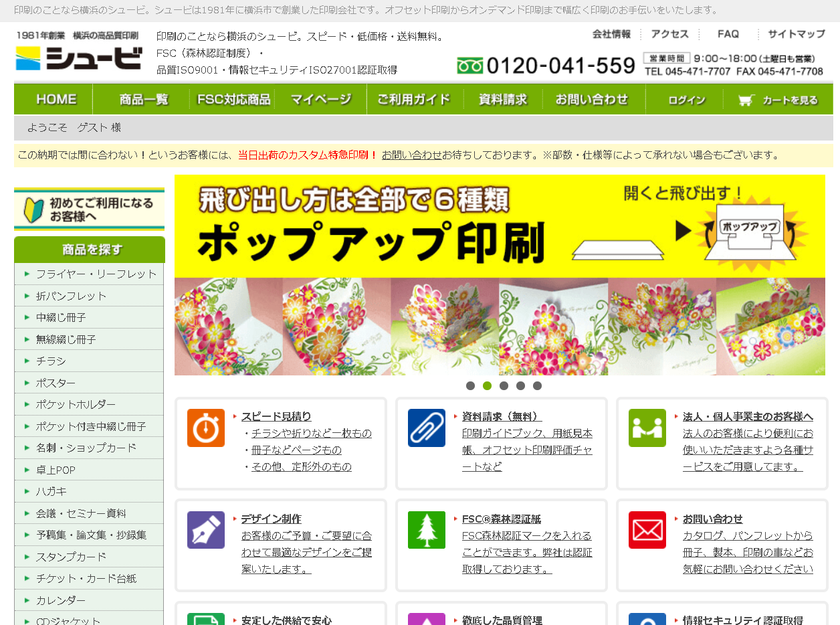The height and width of the screenshot is (625, 840).
Task: Click the orange stopwatch speed estimate icon
Action: pos(206,428)
